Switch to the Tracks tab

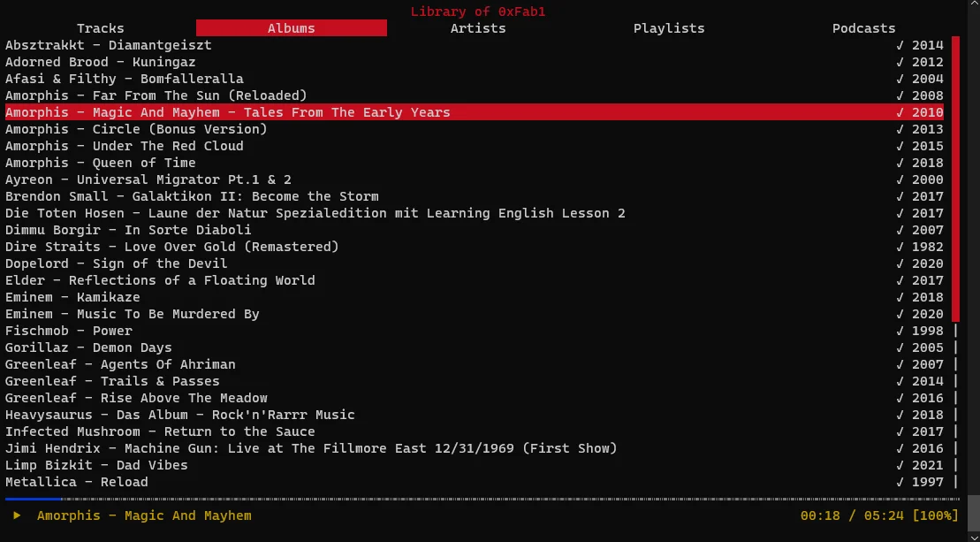pos(101,28)
